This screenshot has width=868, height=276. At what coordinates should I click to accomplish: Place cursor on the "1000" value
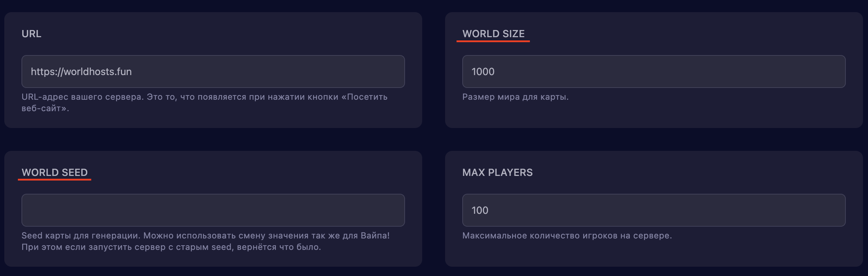483,72
